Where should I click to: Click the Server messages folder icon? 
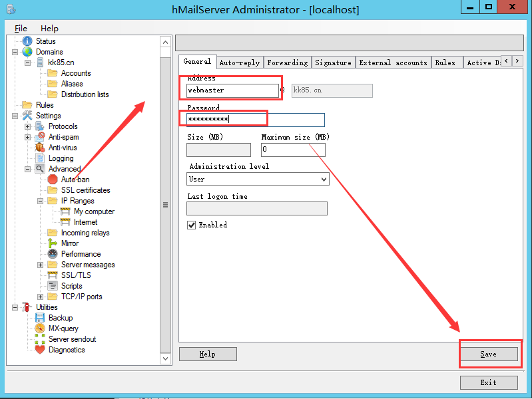pyautogui.click(x=52, y=265)
